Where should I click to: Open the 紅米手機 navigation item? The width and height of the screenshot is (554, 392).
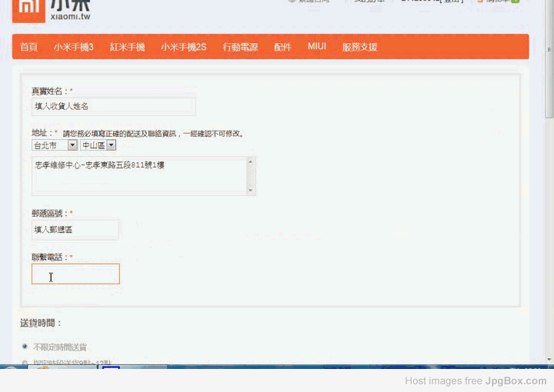point(127,47)
